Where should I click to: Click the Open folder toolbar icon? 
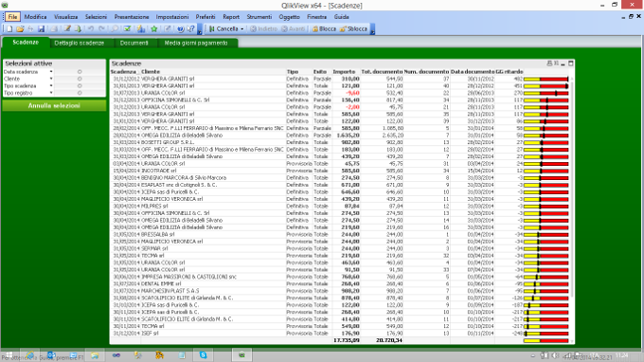(x=20, y=28)
